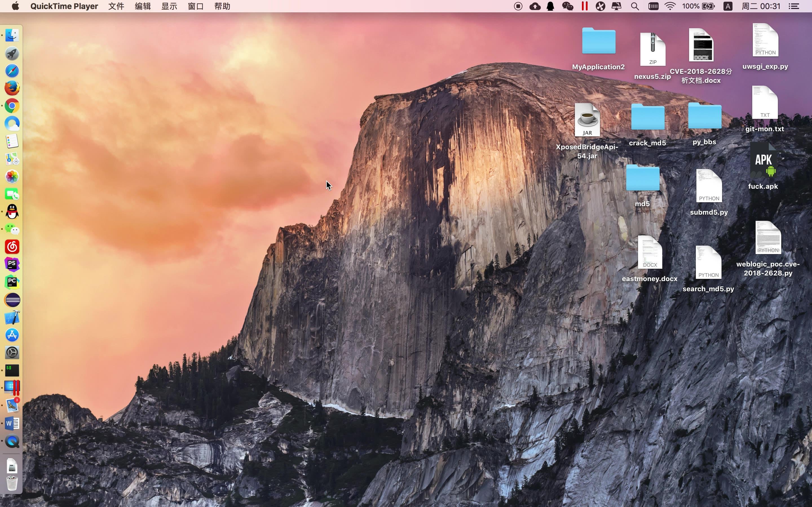Screen dimensions: 812x507
Task: Open the 编辑 menu
Action: point(143,6)
